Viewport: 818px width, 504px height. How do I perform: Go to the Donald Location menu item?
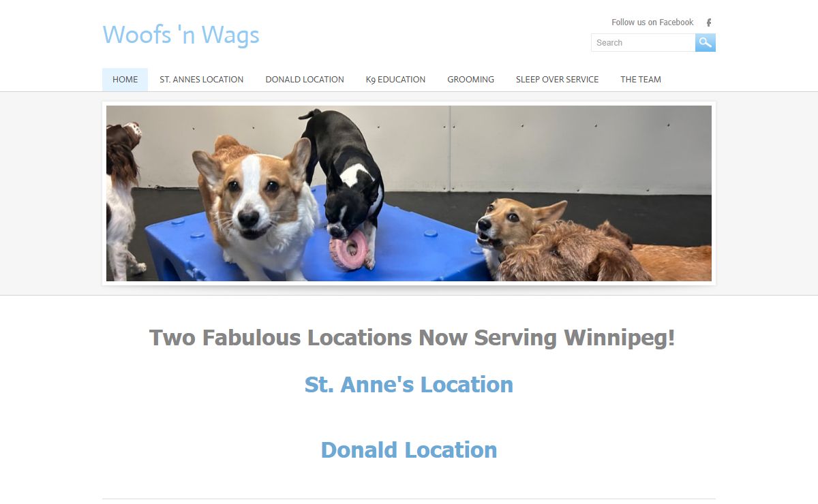tap(305, 80)
